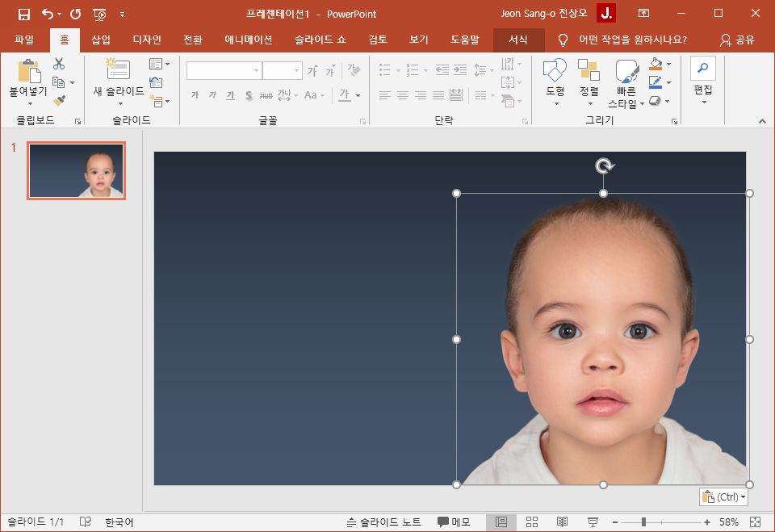Expand Paste options arrow below 붙여넣기
The image size is (775, 532).
click(30, 104)
